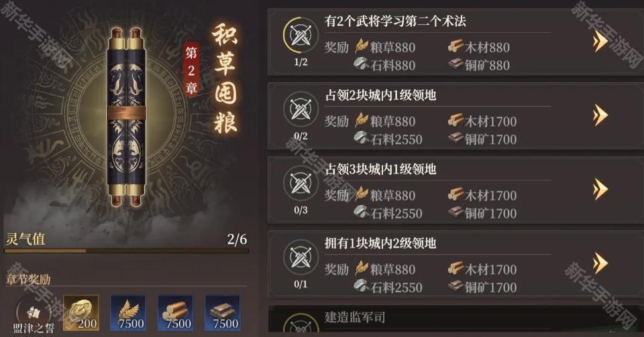
Task: Open arrow for 占领3块城内1级领地 quest
Action: 600,189
